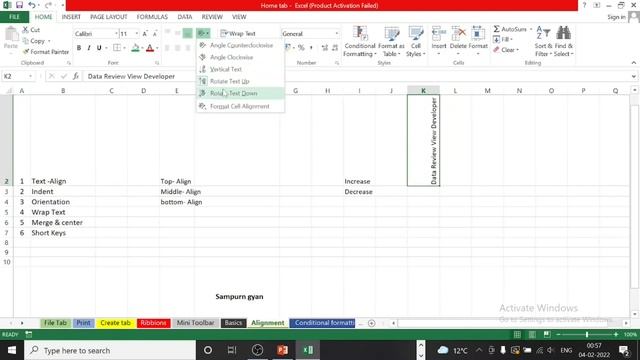This screenshot has width=640, height=360.
Task: Collapse the ribbon with the chevron
Action: pyautogui.click(x=633, y=63)
